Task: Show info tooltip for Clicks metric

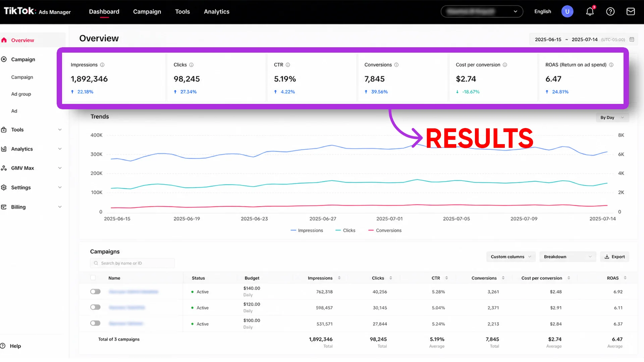Action: pyautogui.click(x=191, y=65)
